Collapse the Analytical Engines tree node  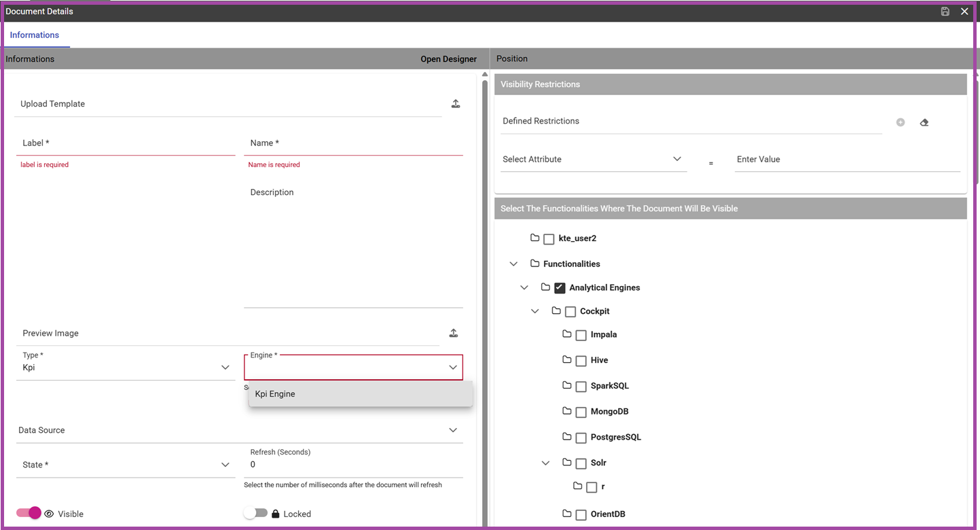pyautogui.click(x=524, y=287)
